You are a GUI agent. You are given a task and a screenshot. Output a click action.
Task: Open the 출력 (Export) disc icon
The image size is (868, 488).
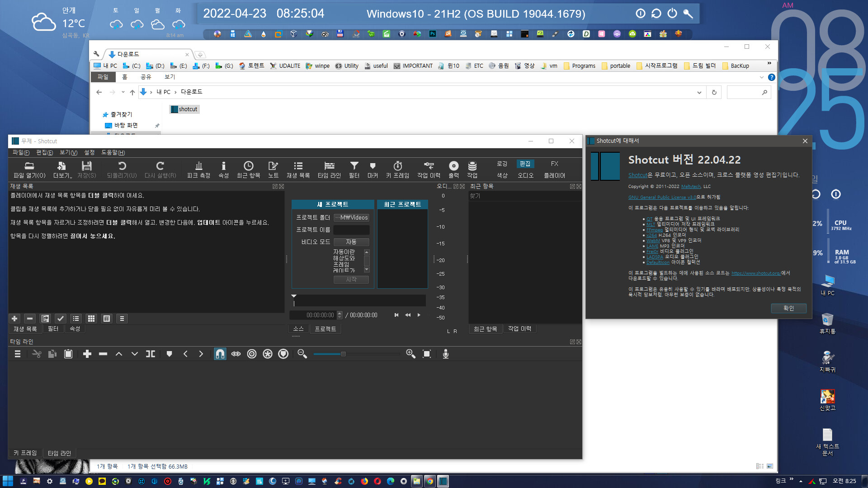pyautogui.click(x=453, y=169)
